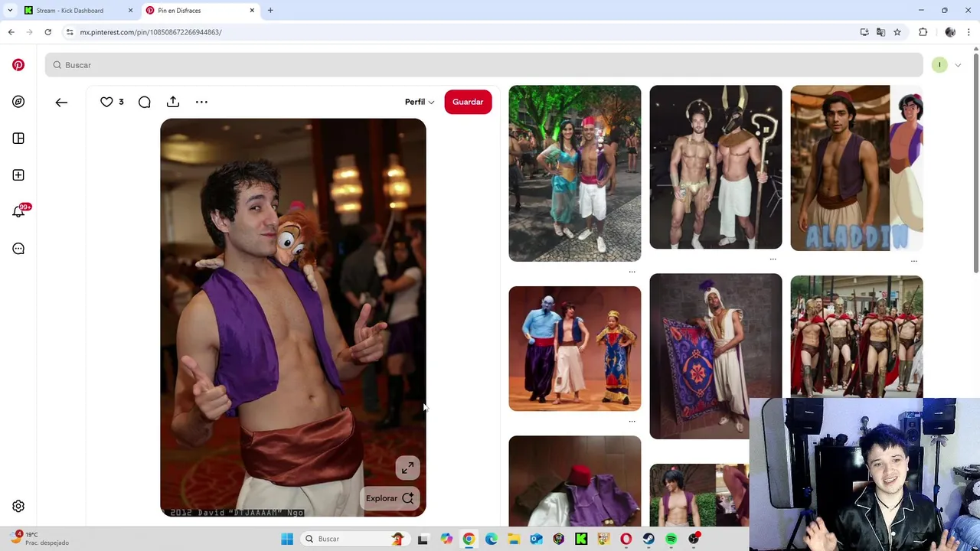This screenshot has width=980, height=551.
Task: Open the weather widget 19°C
Action: click(40, 538)
